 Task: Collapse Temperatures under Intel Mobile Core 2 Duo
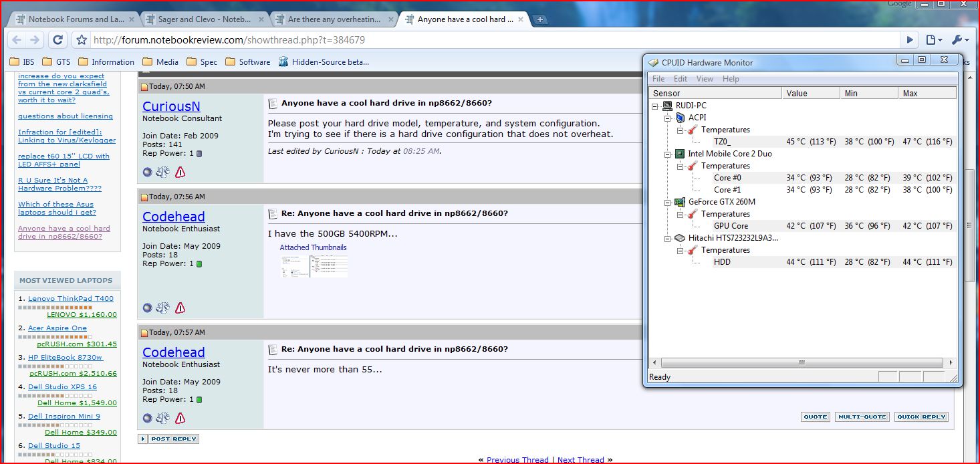point(680,166)
